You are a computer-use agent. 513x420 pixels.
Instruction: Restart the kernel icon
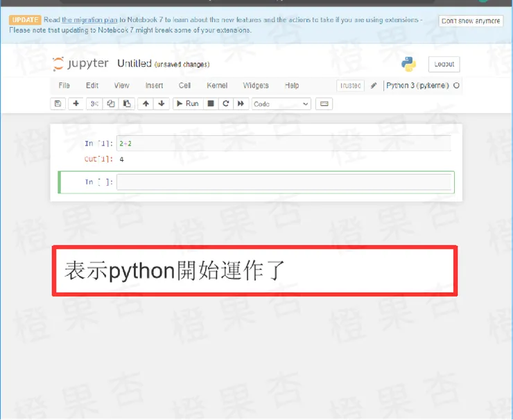coord(226,104)
